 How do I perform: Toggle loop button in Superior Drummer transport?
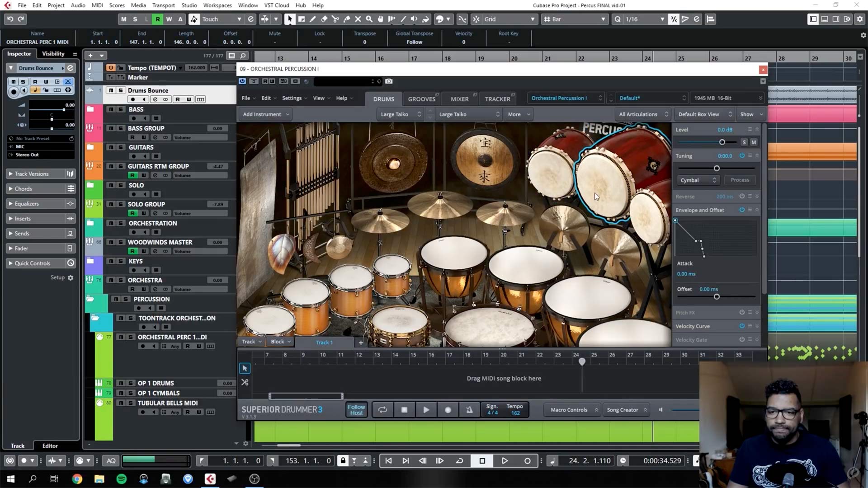(x=382, y=410)
